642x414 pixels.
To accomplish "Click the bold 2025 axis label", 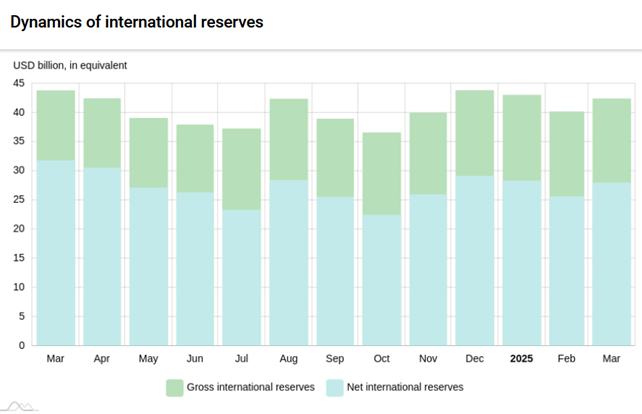I will tap(522, 358).
